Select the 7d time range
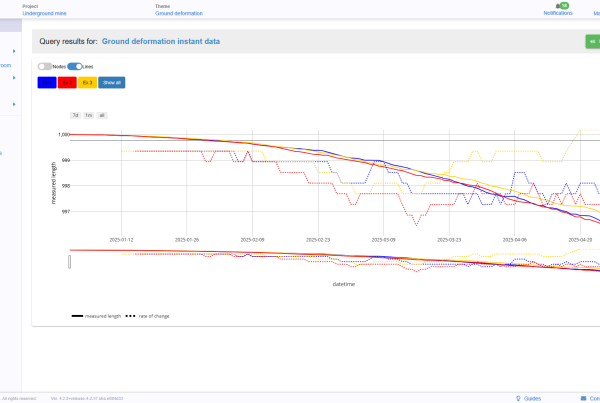The image size is (600, 403). click(75, 115)
